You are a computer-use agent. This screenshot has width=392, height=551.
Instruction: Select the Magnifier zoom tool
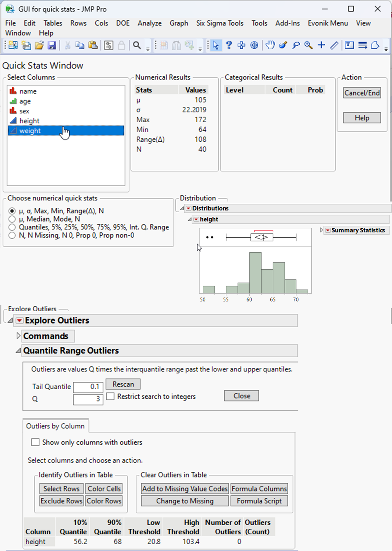(308, 45)
